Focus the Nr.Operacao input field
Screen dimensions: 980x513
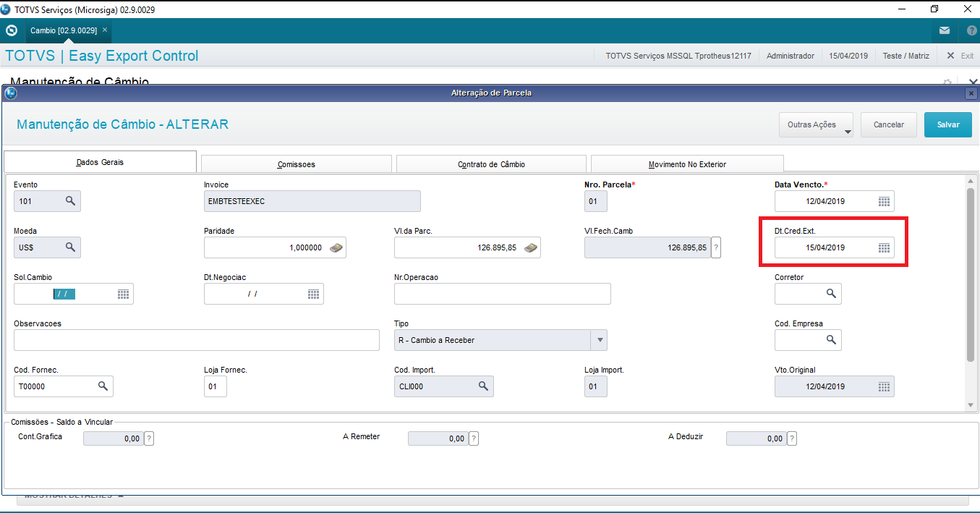click(x=503, y=294)
